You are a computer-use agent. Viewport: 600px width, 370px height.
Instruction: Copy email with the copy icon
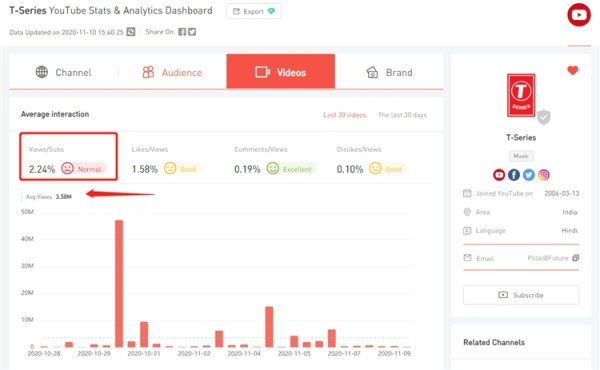(576, 258)
